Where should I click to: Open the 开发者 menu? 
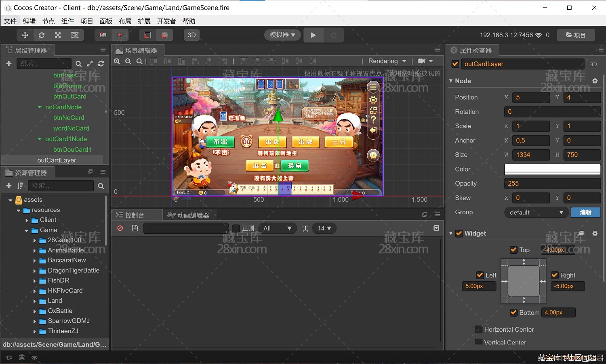coord(166,21)
